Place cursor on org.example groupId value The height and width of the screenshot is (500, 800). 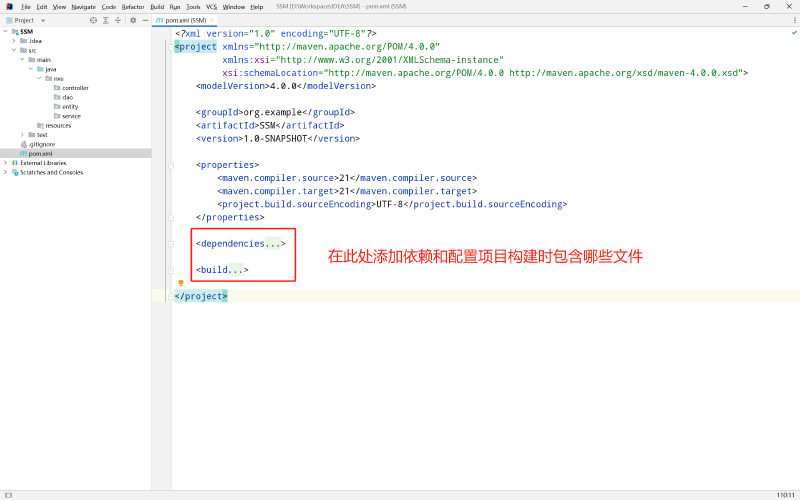point(272,112)
